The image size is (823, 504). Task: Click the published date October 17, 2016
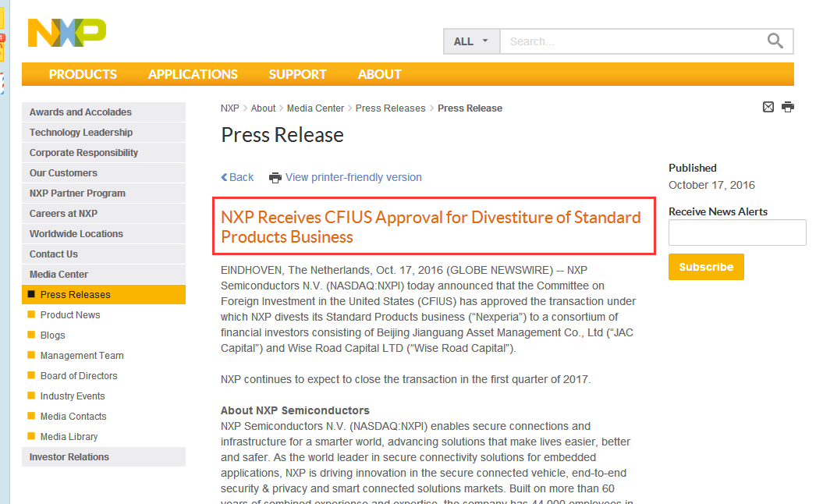point(711,186)
